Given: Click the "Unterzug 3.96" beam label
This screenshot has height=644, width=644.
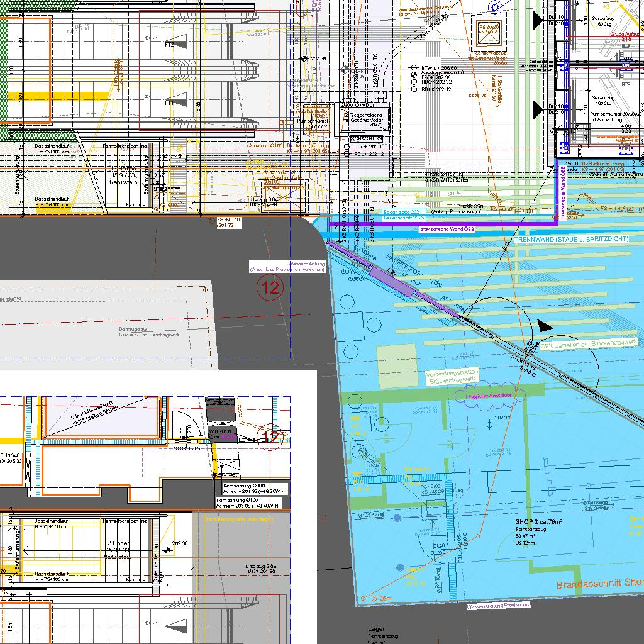Looking at the screenshot, I should (261, 567).
